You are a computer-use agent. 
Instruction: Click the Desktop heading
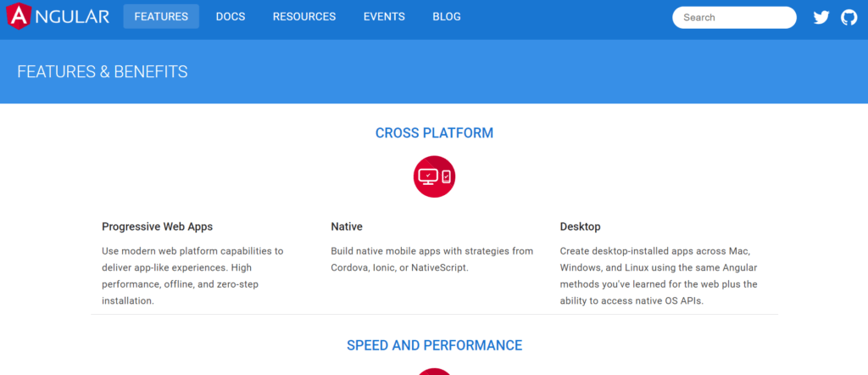pyautogui.click(x=580, y=227)
